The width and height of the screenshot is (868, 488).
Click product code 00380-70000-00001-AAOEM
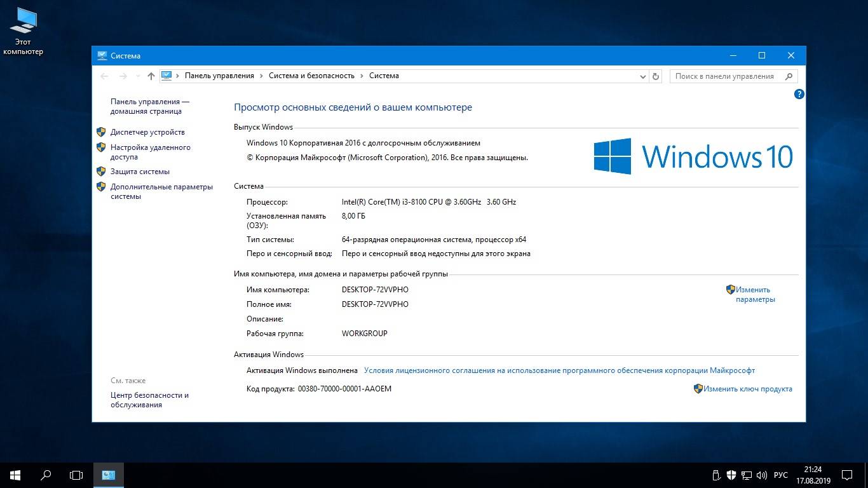[344, 389]
